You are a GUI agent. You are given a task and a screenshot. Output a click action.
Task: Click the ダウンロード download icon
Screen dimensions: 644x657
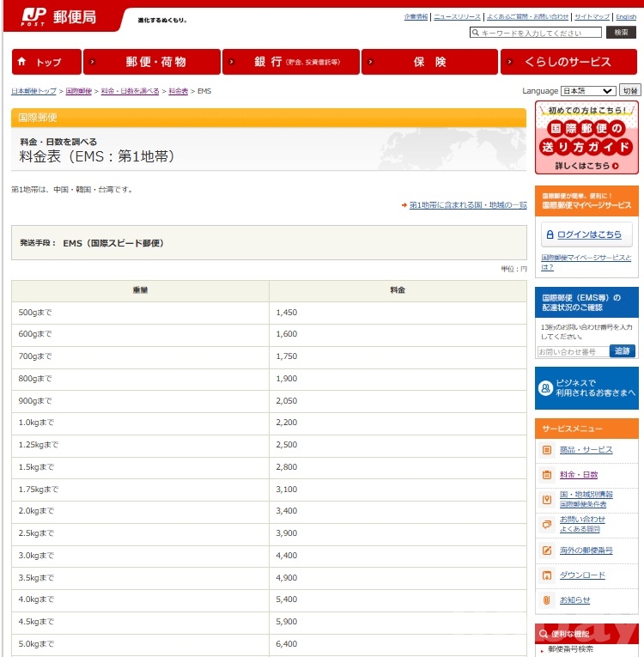pos(547,575)
